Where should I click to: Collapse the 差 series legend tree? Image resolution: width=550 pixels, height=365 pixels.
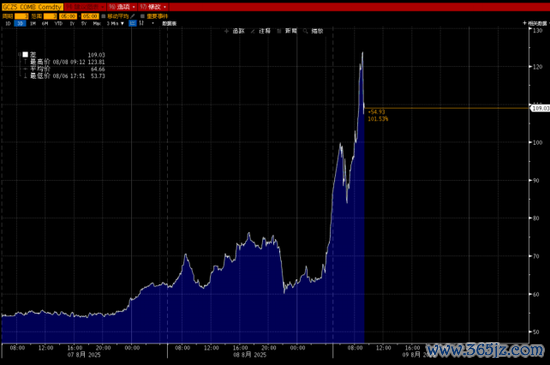(20, 55)
